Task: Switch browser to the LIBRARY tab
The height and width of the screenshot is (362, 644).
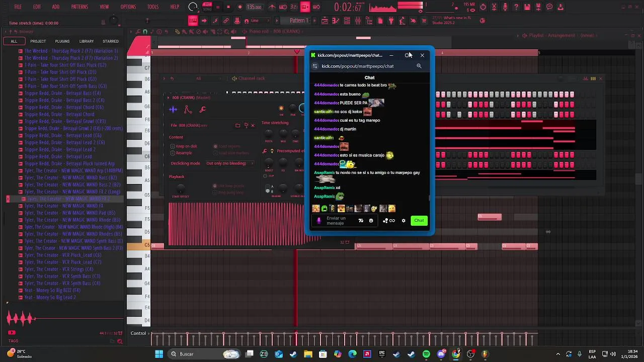Action: point(87,41)
